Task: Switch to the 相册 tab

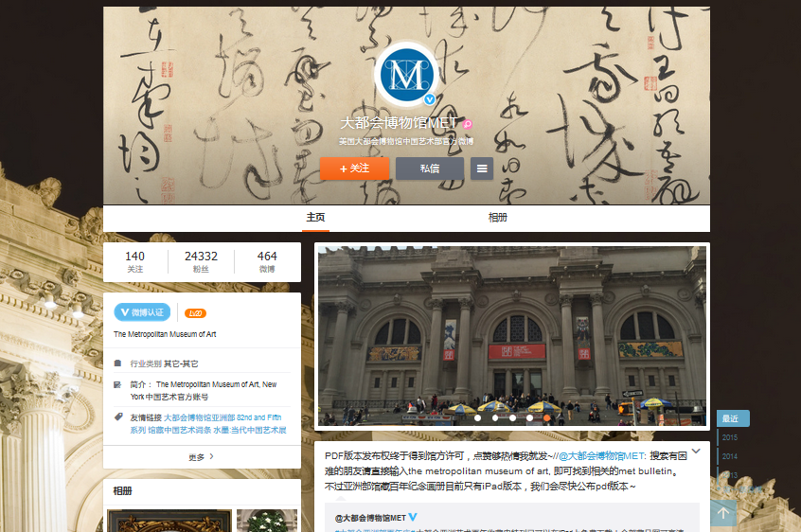Action: (498, 218)
